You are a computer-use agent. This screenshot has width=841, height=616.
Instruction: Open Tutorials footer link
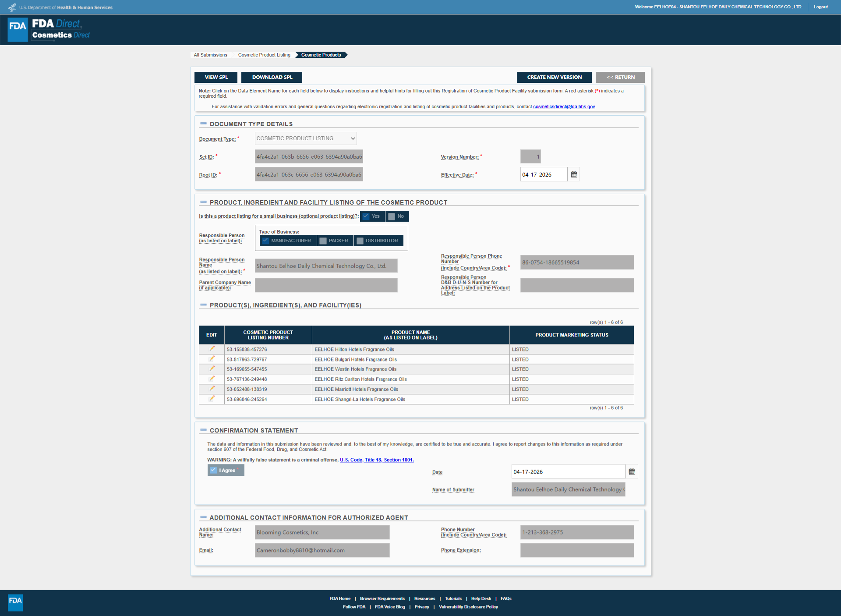tap(453, 598)
